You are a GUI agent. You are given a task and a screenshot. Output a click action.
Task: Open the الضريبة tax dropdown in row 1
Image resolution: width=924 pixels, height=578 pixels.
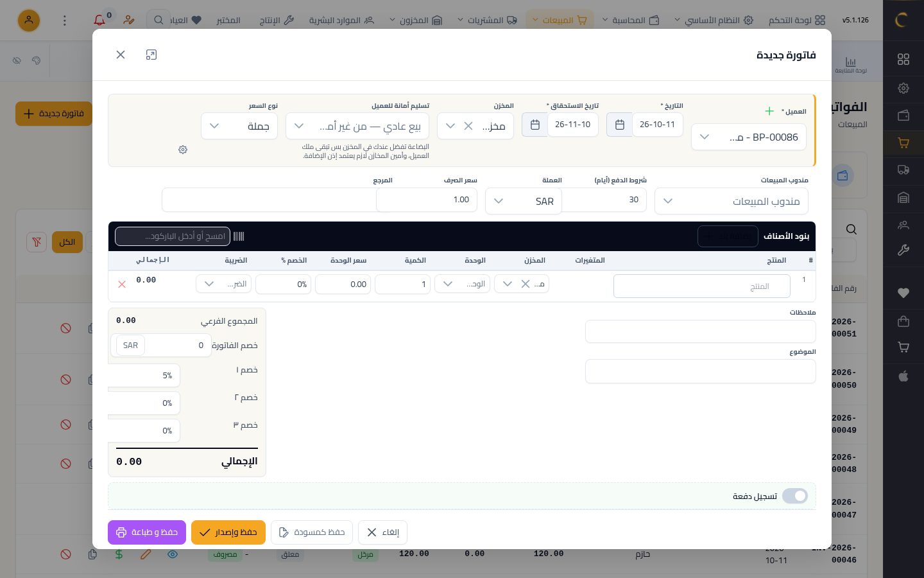[223, 284]
